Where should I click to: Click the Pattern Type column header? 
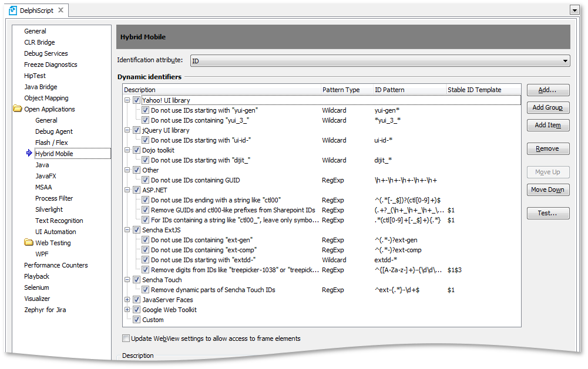point(341,90)
